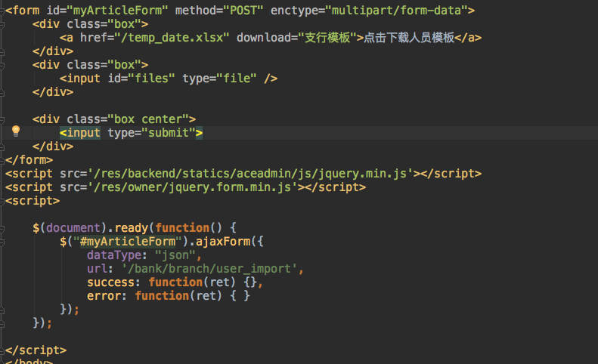The height and width of the screenshot is (364, 598).
Task: Click the "POST" method value
Action: (x=243, y=11)
